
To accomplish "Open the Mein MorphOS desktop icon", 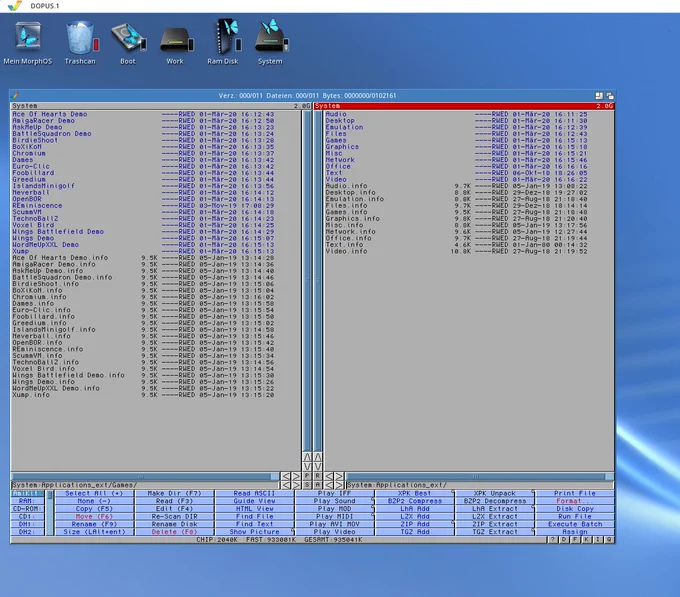I will click(x=28, y=42).
